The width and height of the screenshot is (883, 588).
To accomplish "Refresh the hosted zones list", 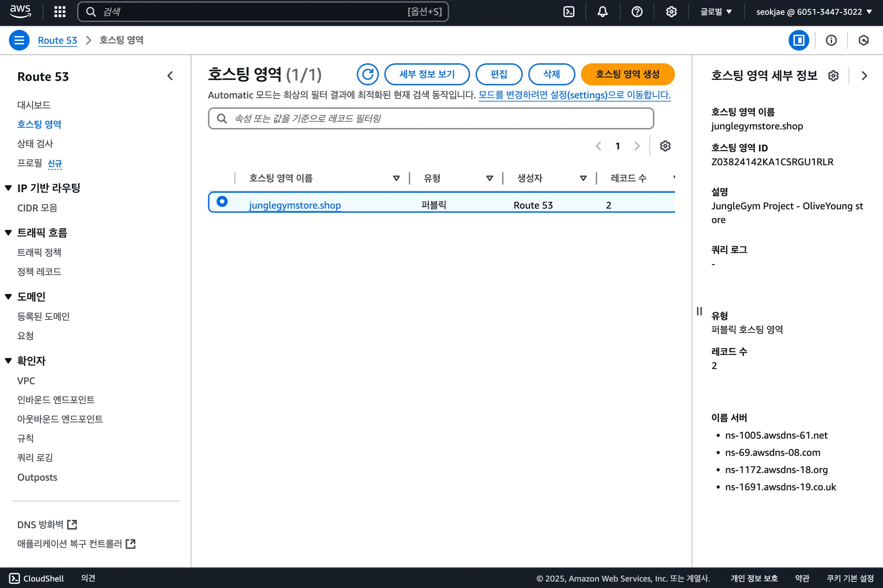I will point(367,74).
